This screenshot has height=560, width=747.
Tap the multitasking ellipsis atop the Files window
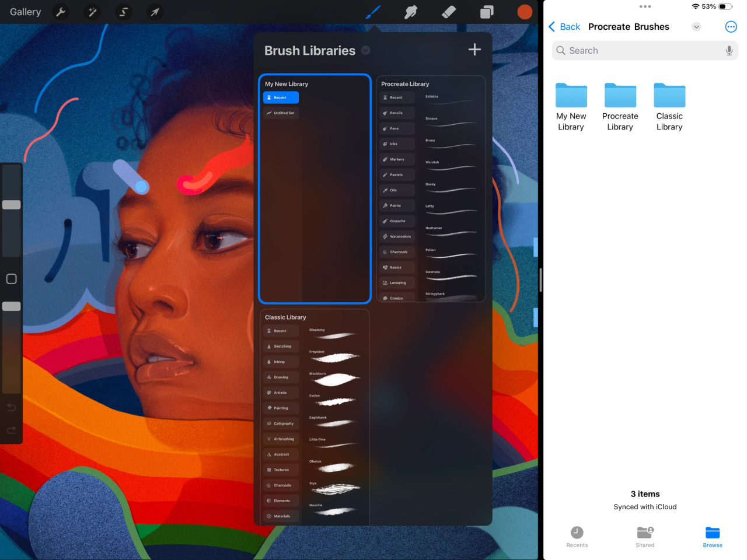click(645, 6)
